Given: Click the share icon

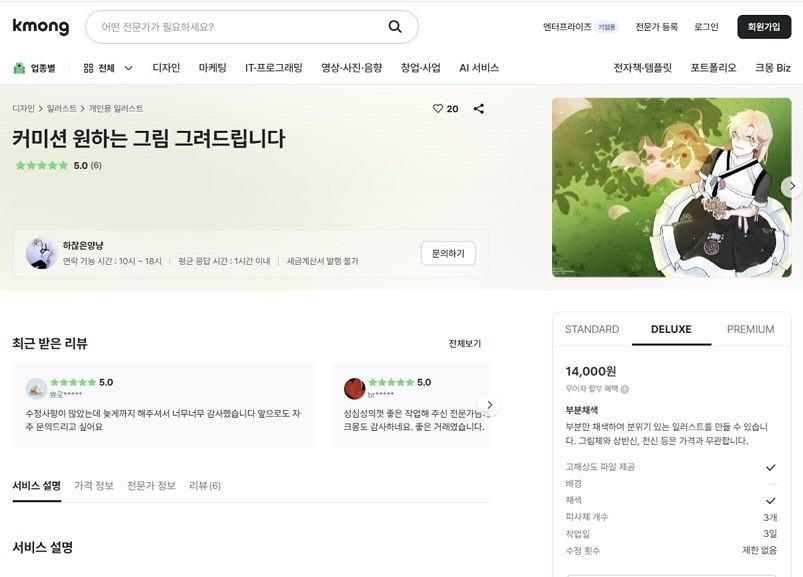Looking at the screenshot, I should click(478, 108).
